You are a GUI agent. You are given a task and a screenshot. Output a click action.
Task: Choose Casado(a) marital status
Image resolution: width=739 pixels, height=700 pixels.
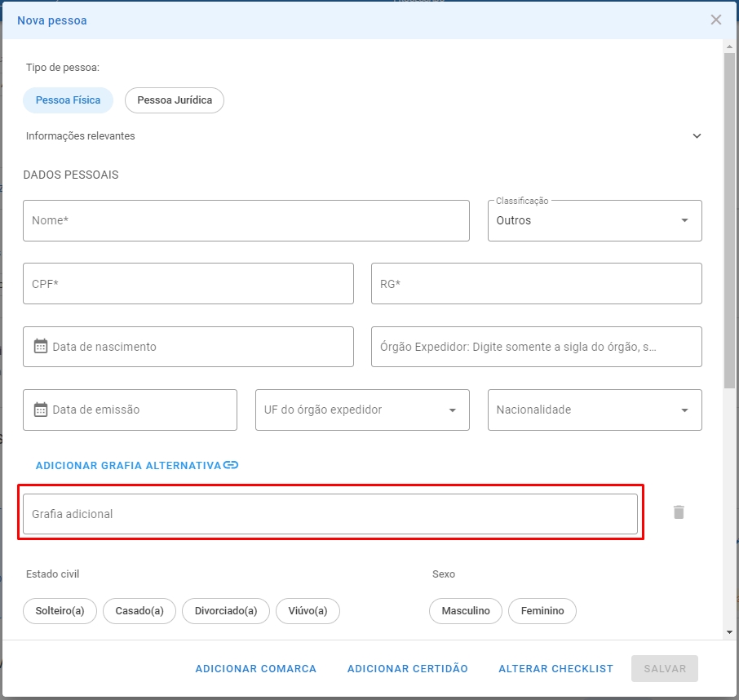139,611
